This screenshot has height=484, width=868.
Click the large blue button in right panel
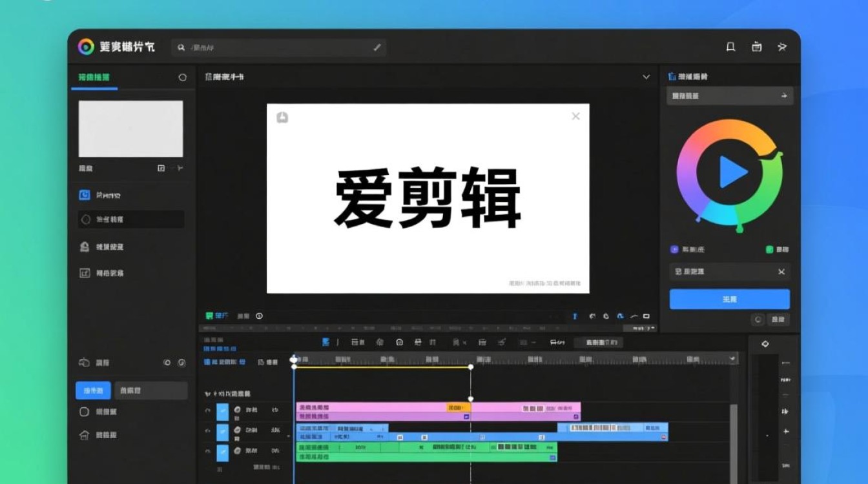[730, 299]
